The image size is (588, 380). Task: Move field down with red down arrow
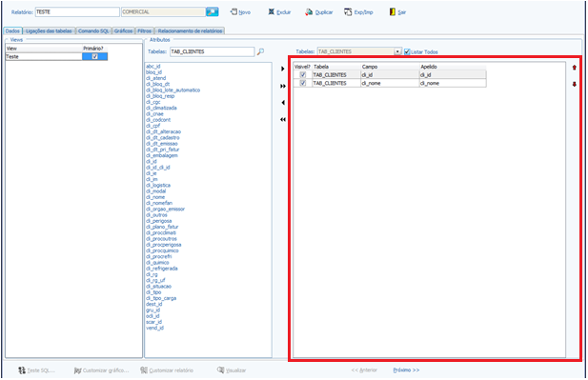click(x=574, y=85)
